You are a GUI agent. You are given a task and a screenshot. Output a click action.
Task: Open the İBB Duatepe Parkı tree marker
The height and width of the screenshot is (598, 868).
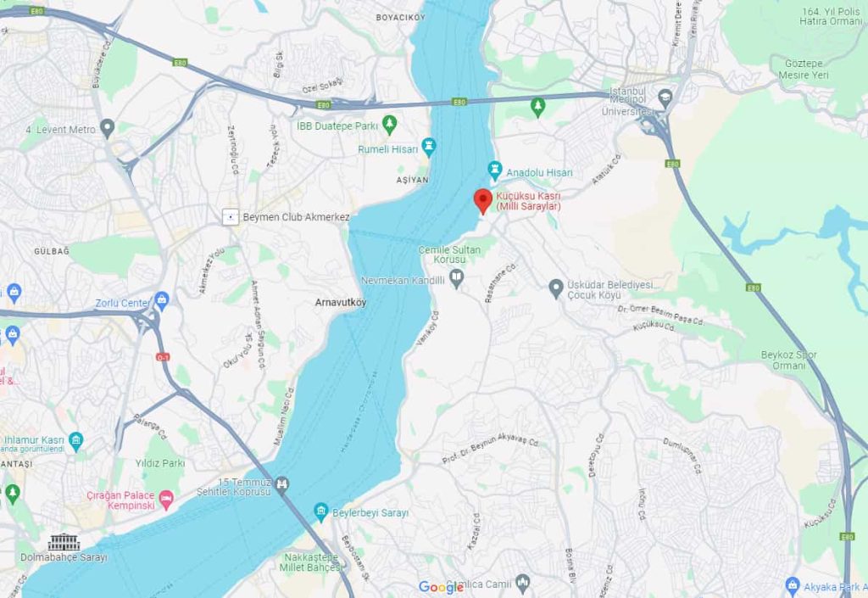(x=390, y=125)
